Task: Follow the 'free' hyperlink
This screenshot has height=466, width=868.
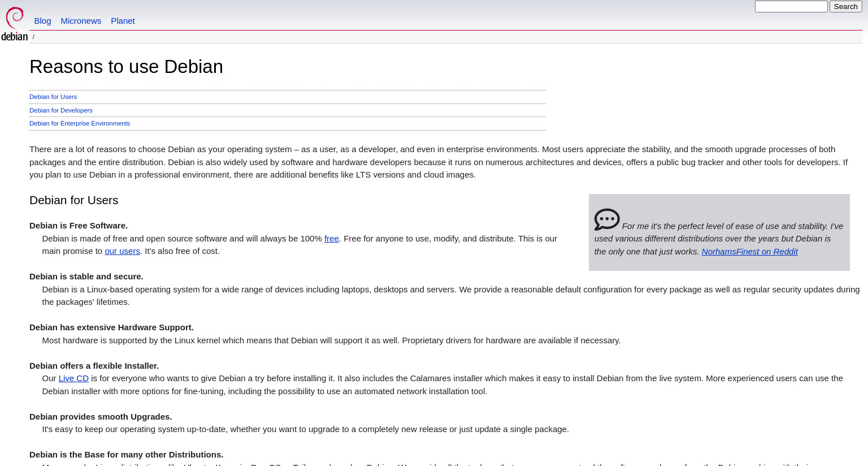Action: (x=332, y=239)
